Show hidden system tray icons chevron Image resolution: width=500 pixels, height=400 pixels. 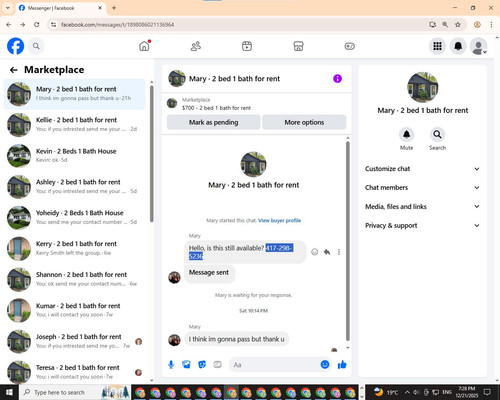pyautogui.click(x=407, y=392)
